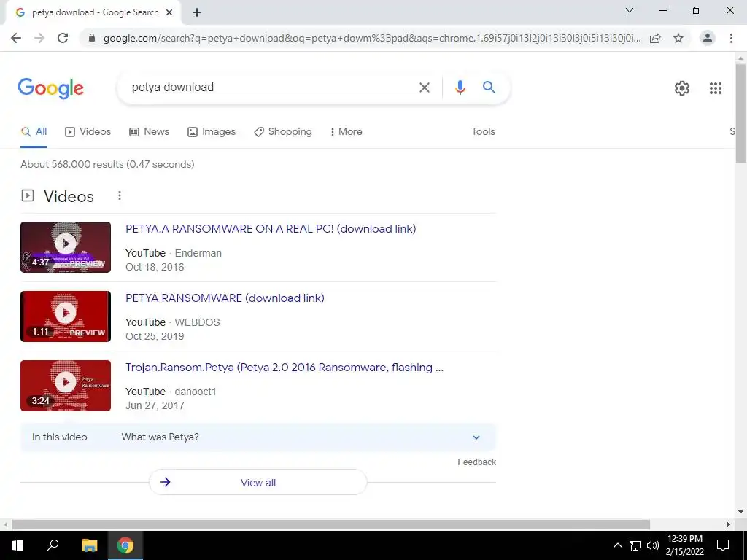Open a new tab with the plus button
The height and width of the screenshot is (560, 747).
(x=197, y=13)
